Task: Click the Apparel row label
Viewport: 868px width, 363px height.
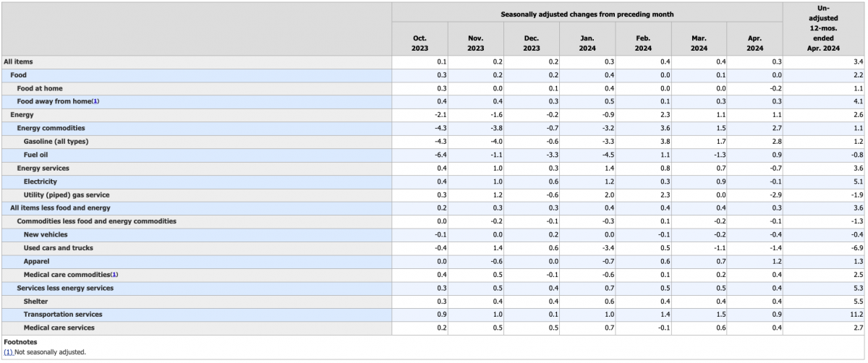Action: pyautogui.click(x=36, y=261)
